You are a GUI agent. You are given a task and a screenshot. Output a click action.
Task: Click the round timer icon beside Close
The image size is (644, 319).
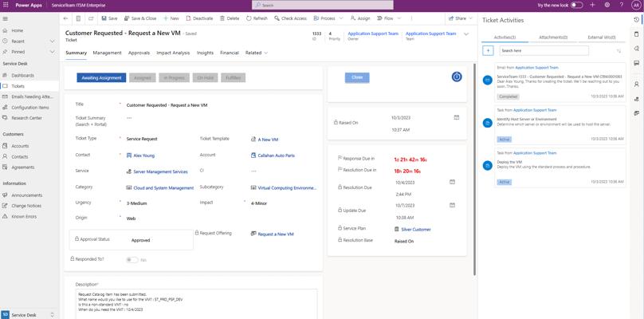pos(457,77)
